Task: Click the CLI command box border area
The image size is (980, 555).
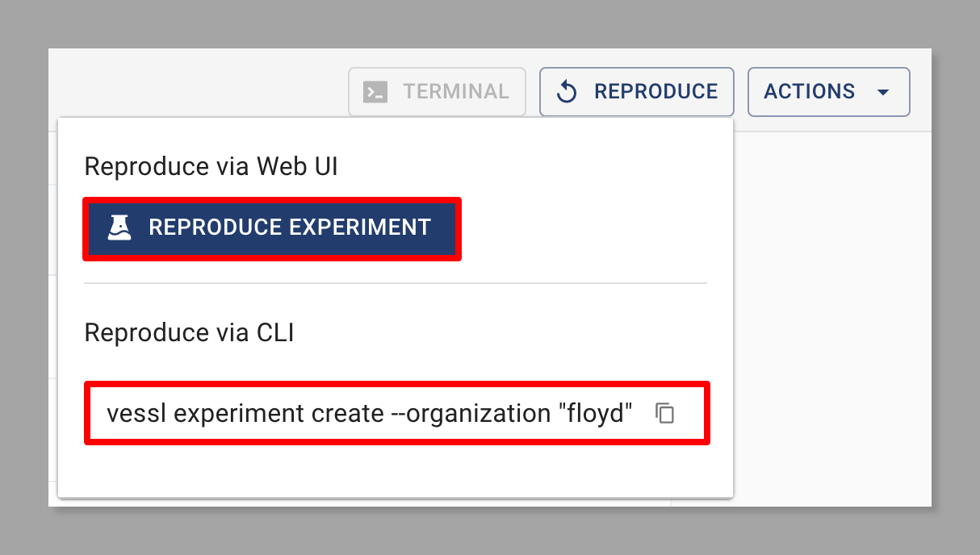Action: click(397, 414)
